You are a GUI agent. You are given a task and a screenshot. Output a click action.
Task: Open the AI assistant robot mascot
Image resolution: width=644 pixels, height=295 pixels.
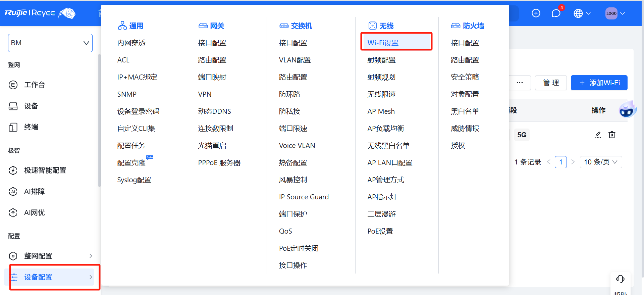[627, 110]
